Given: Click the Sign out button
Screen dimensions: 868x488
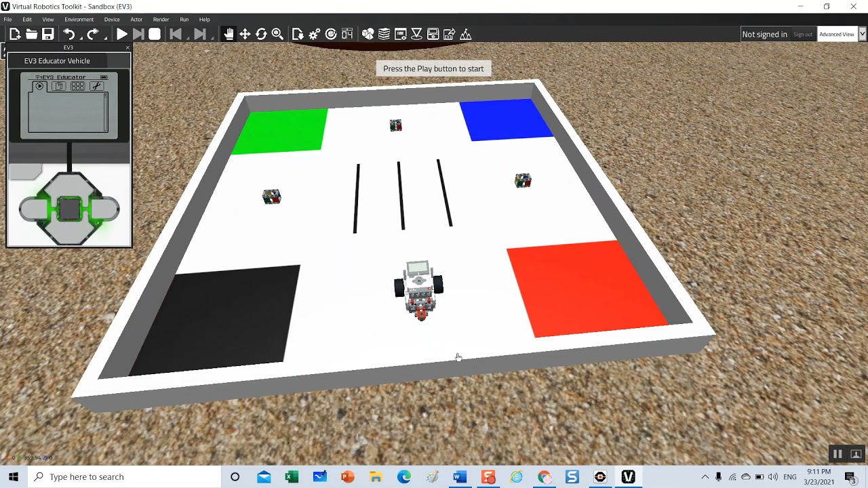Looking at the screenshot, I should tap(803, 35).
